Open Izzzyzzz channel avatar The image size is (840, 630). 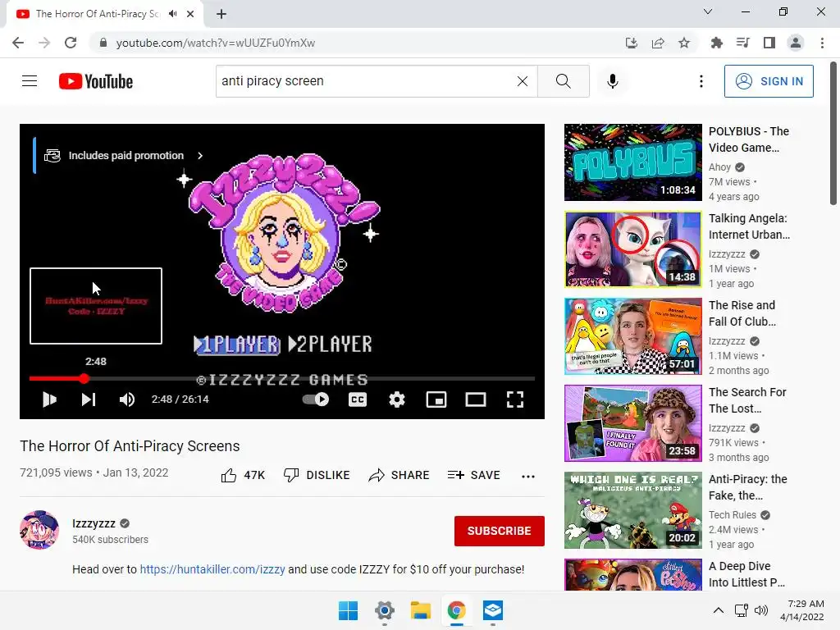pyautogui.click(x=39, y=530)
